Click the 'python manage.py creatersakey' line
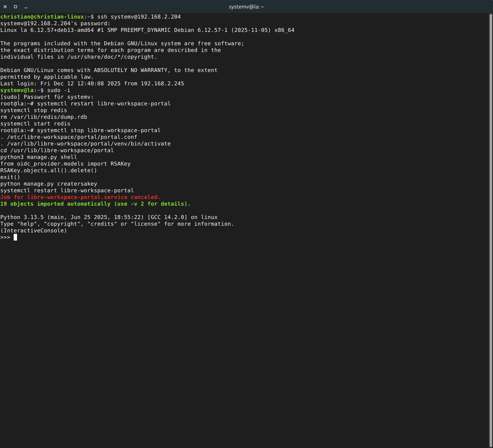The image size is (493, 448). pos(49,184)
